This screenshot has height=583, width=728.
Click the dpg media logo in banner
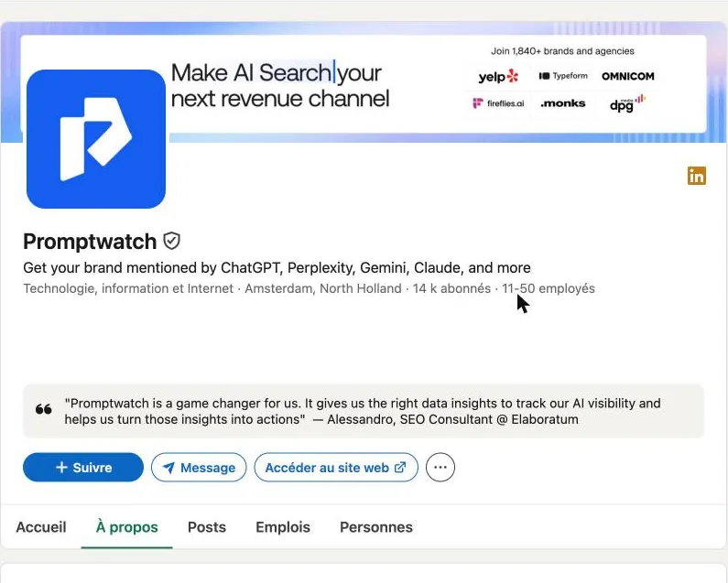(627, 103)
